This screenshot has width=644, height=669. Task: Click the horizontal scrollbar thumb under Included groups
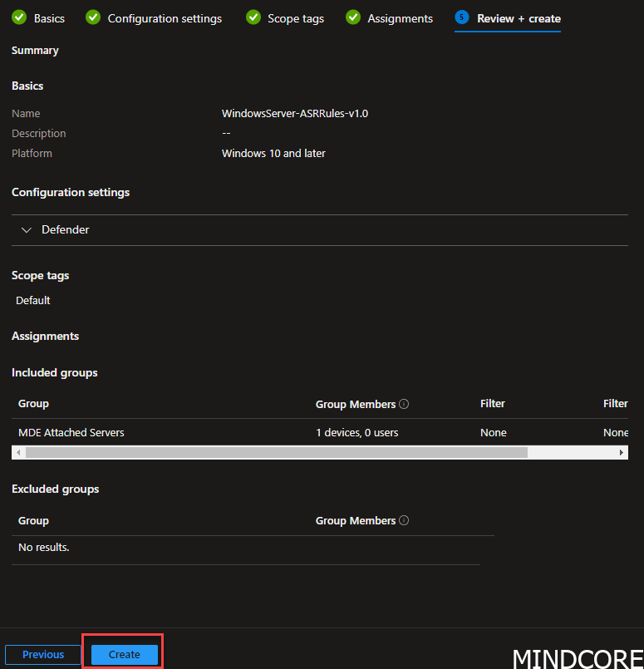coord(277,452)
